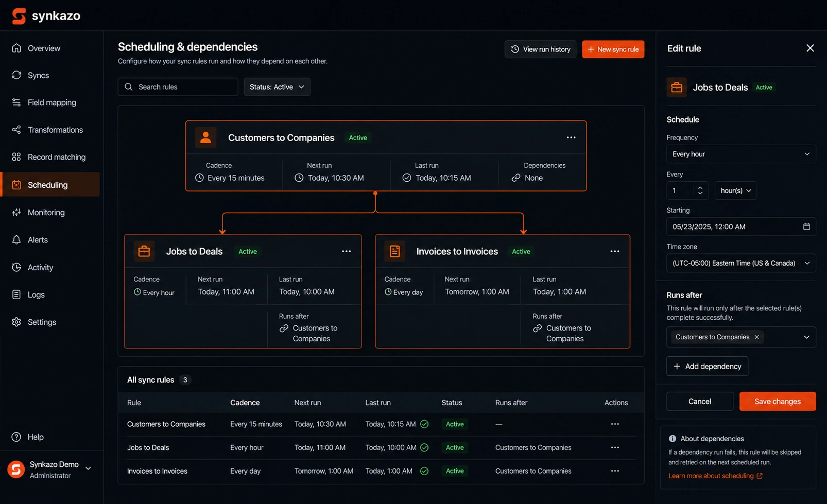This screenshot has height=504, width=827.
Task: Create a New sync rule
Action: (x=613, y=49)
